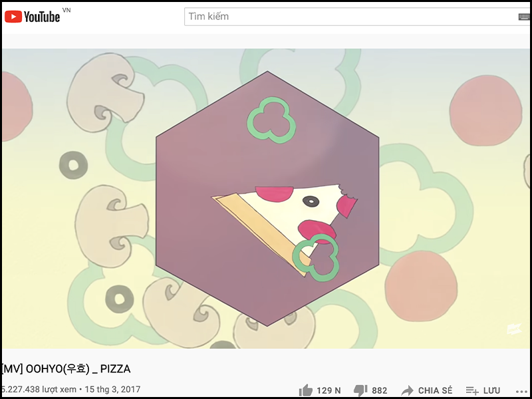This screenshot has height=399, width=532.
Task: Like the video with thumbs-up icon
Action: coord(306,390)
